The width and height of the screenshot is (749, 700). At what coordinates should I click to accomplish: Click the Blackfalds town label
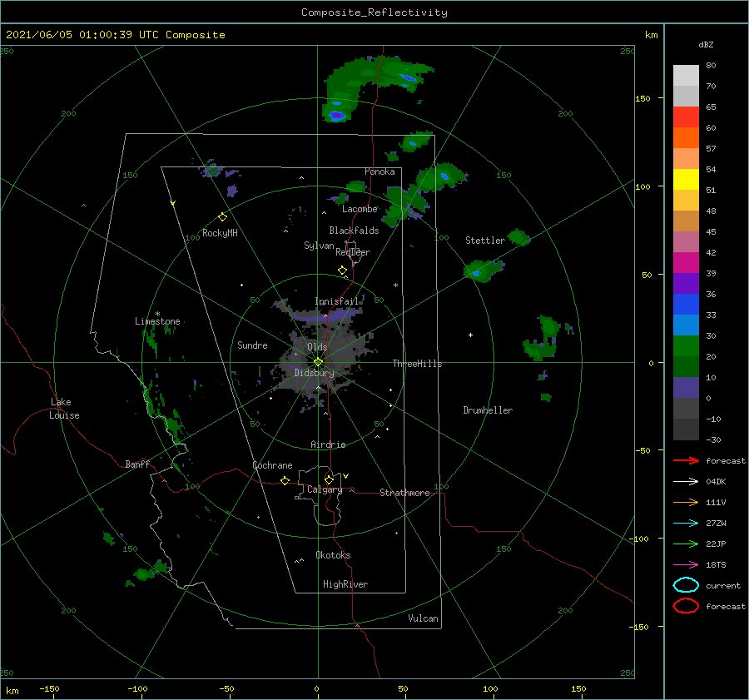354,231
